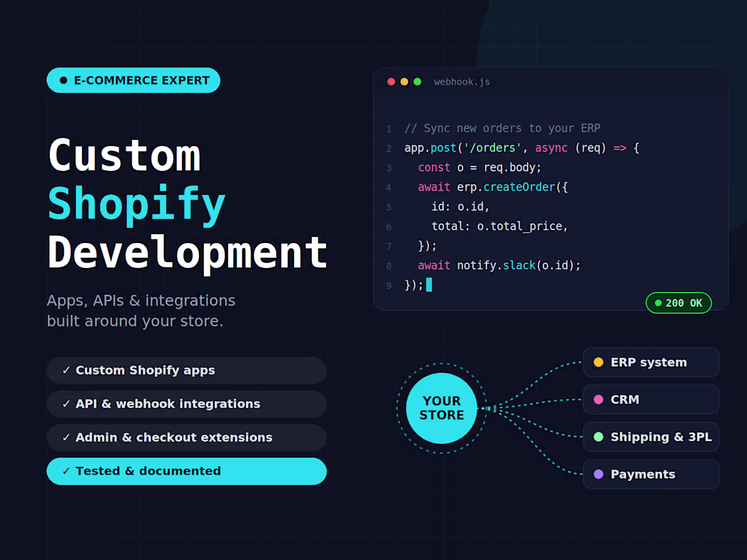Click code line 'id: o.id,'
The image size is (747, 560).
(460, 206)
